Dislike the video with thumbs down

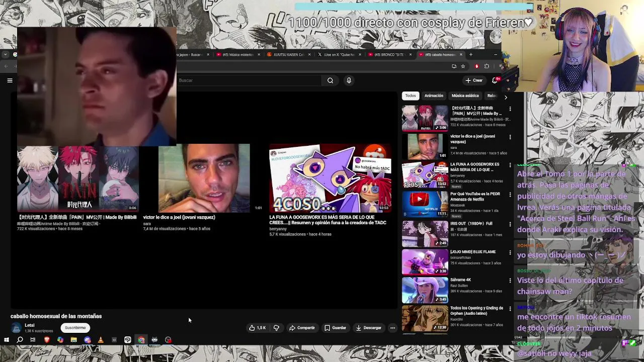(276, 328)
